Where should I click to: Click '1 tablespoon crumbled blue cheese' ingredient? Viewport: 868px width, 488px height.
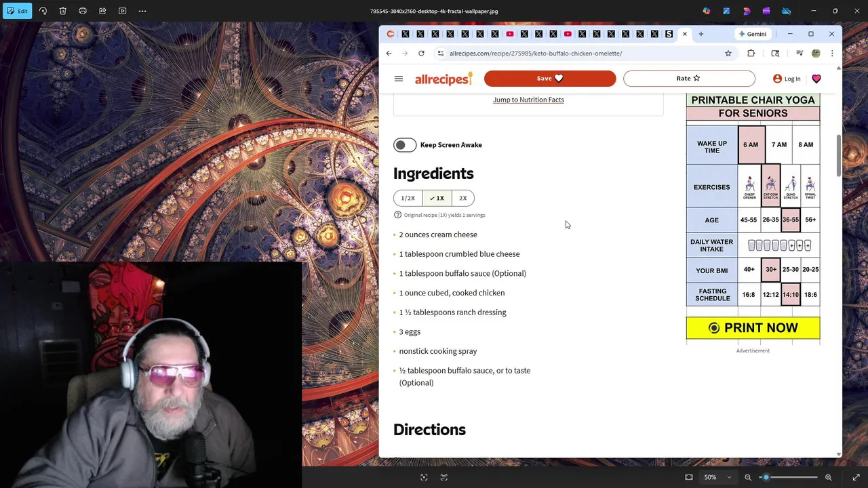pyautogui.click(x=459, y=254)
